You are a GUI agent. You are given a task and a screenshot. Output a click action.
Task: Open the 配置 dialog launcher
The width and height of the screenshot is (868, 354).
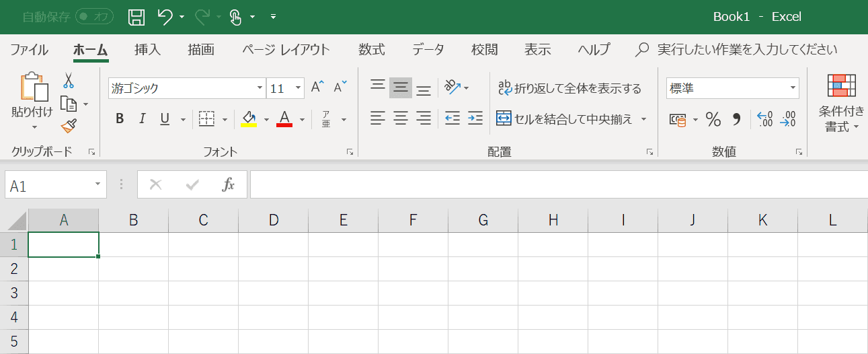click(x=649, y=153)
